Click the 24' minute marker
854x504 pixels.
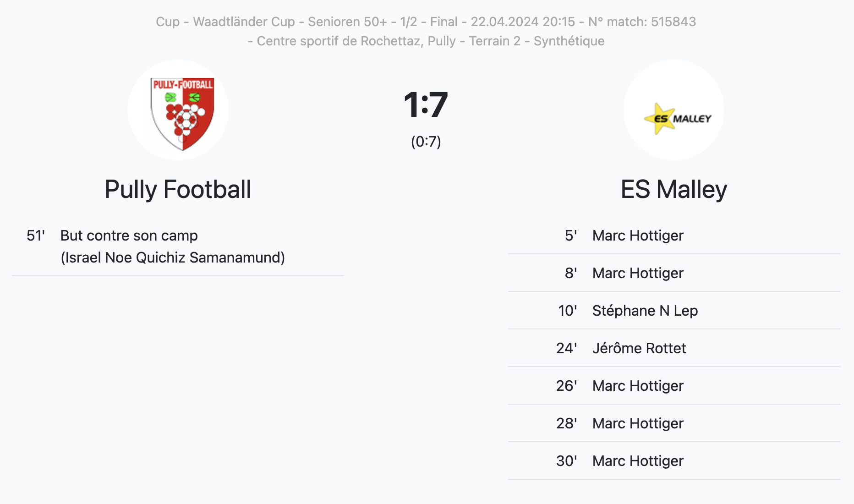coord(566,348)
